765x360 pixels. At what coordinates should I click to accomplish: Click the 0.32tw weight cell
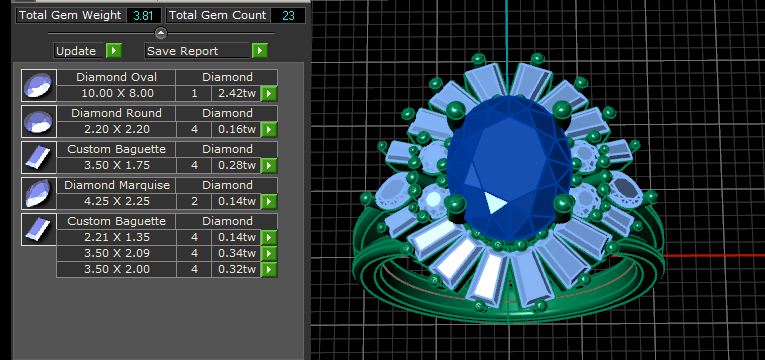pos(237,270)
